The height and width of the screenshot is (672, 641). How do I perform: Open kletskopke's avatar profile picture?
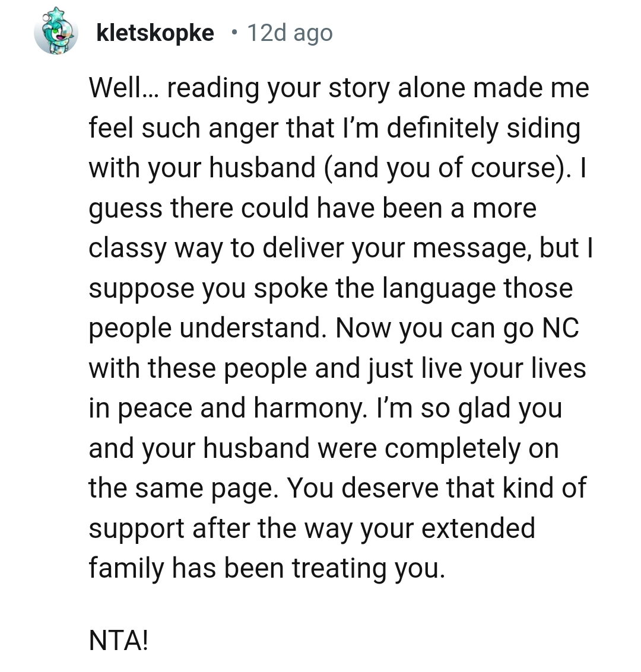tap(56, 31)
